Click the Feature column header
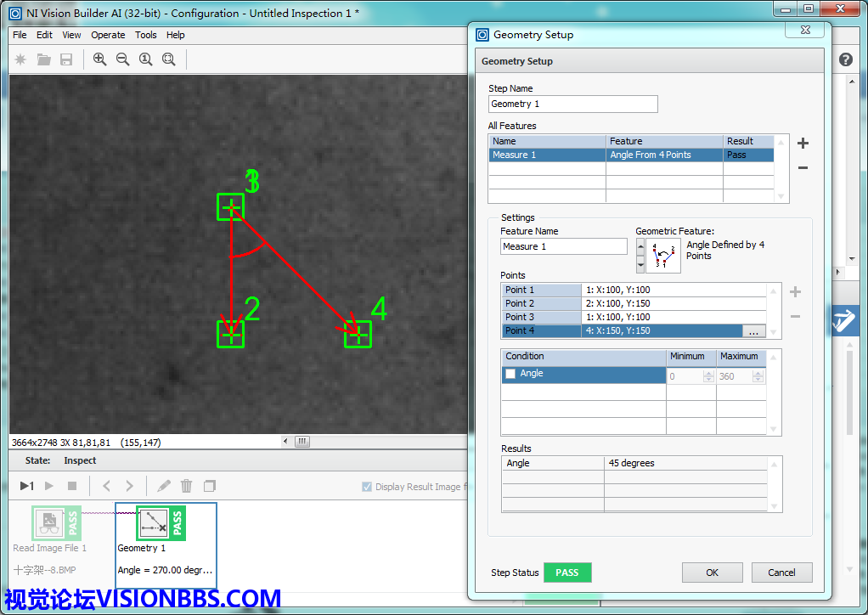868x615 pixels. [x=664, y=141]
